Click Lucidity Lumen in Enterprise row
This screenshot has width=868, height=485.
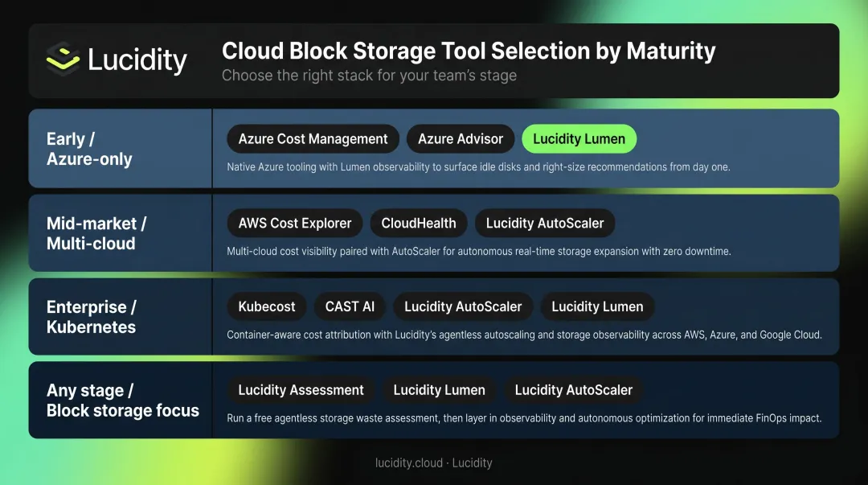(597, 306)
